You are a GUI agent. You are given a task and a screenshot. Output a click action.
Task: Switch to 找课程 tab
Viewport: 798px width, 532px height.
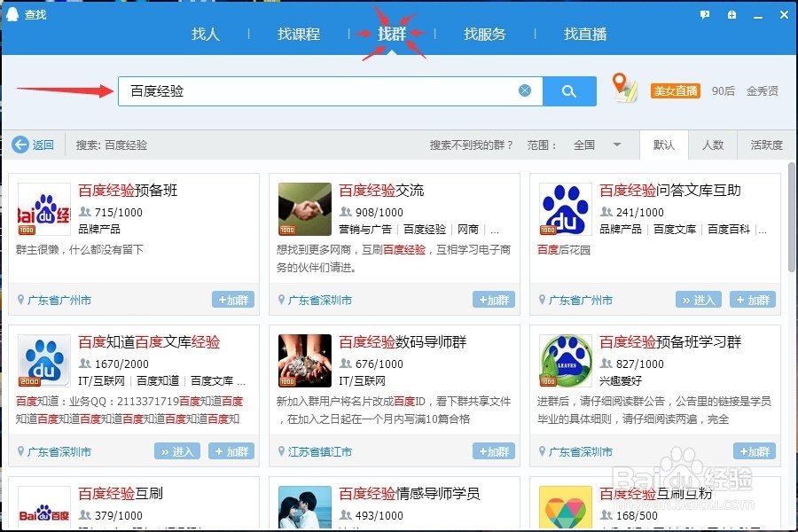tap(298, 34)
